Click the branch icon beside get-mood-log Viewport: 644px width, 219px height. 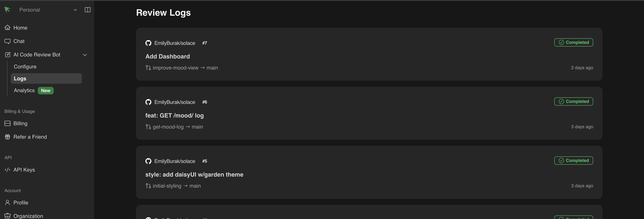pos(148,127)
